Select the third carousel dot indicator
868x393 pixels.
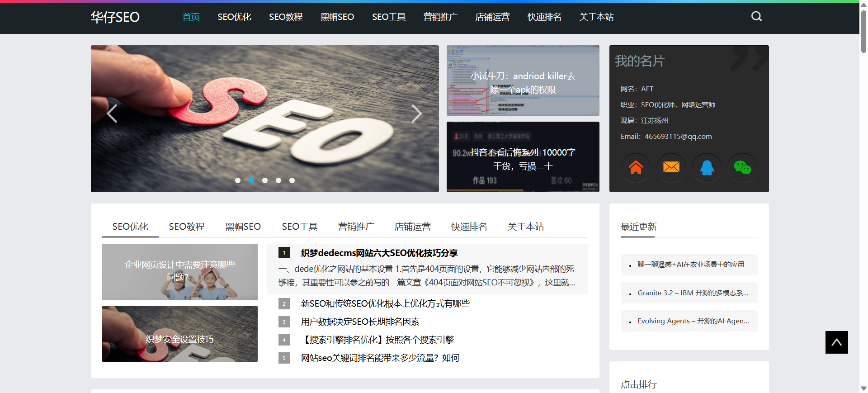point(265,180)
